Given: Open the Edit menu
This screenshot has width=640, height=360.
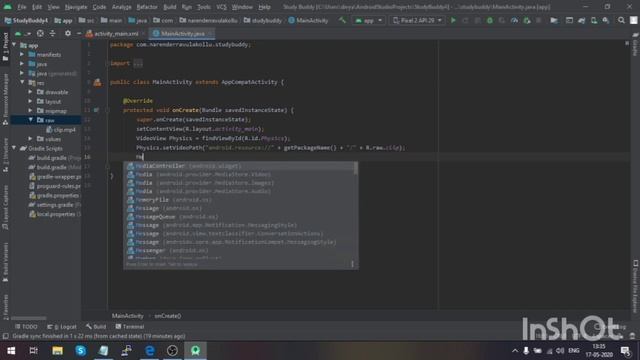Looking at the screenshot, I should tap(37, 7).
